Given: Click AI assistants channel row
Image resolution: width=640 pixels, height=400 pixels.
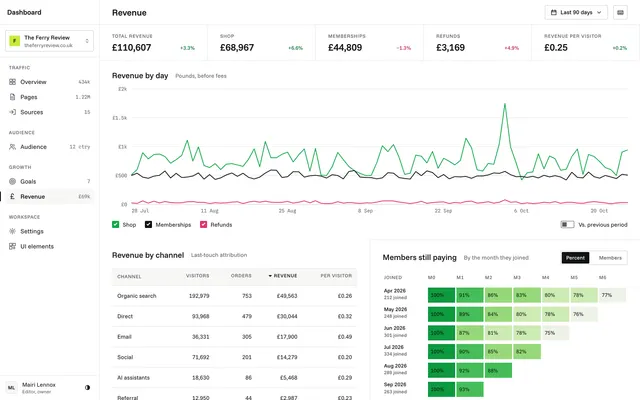Looking at the screenshot, I should 234,378.
